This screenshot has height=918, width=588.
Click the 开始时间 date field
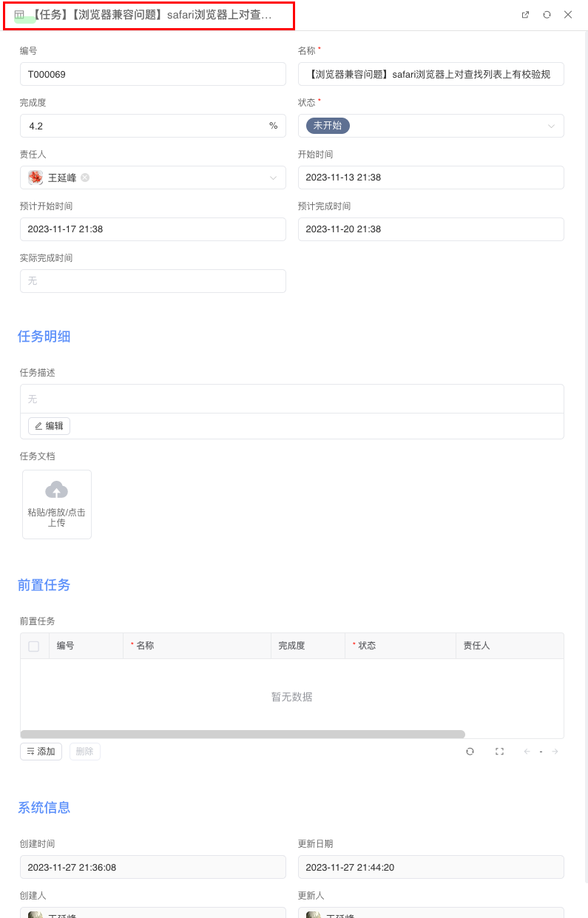click(431, 178)
